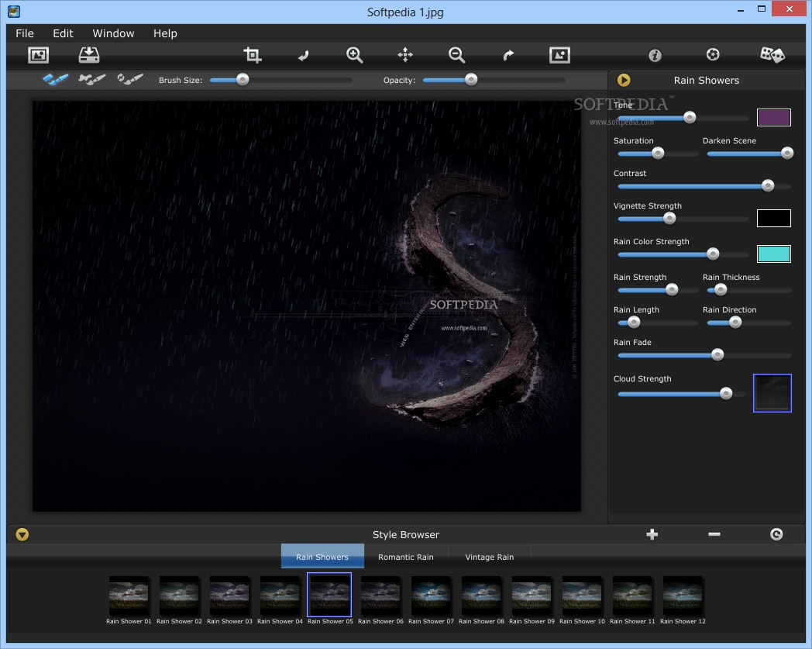
Task: Select Rain Shower 04 preset thumbnail
Action: [x=280, y=595]
